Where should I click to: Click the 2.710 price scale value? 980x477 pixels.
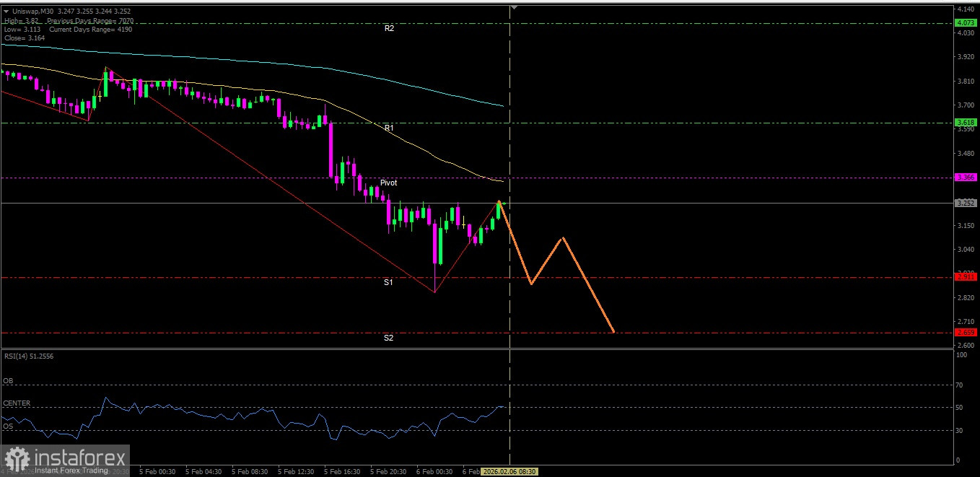(x=967, y=321)
